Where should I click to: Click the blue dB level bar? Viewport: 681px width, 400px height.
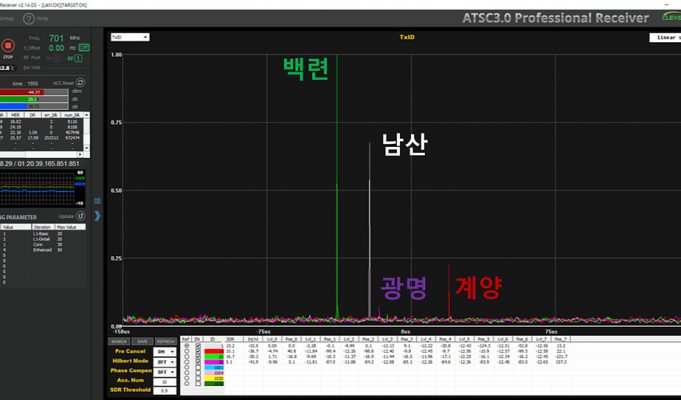click(34, 106)
